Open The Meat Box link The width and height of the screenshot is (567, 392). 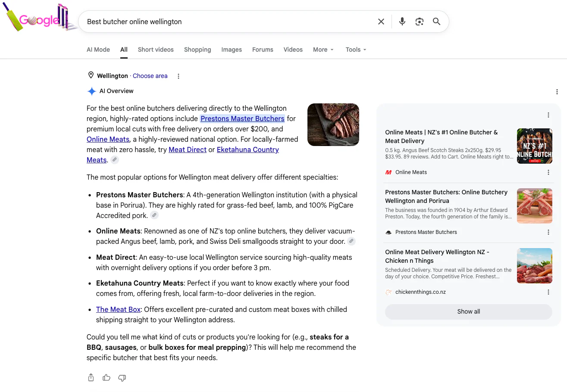[119, 309]
